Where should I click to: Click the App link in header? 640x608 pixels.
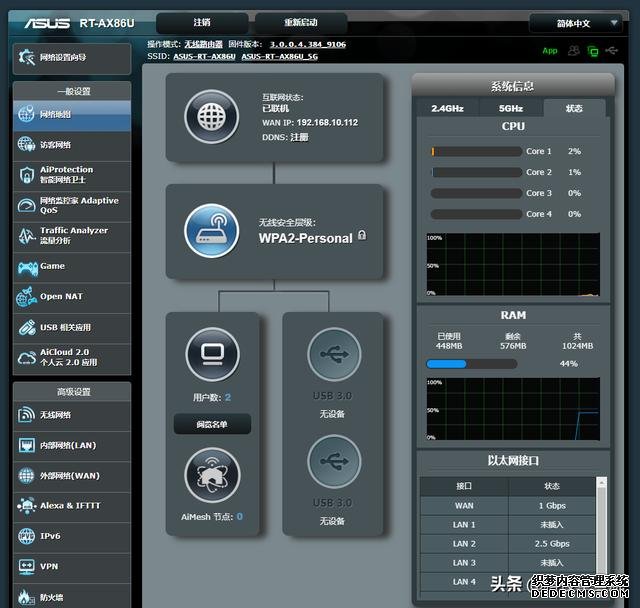[x=550, y=51]
